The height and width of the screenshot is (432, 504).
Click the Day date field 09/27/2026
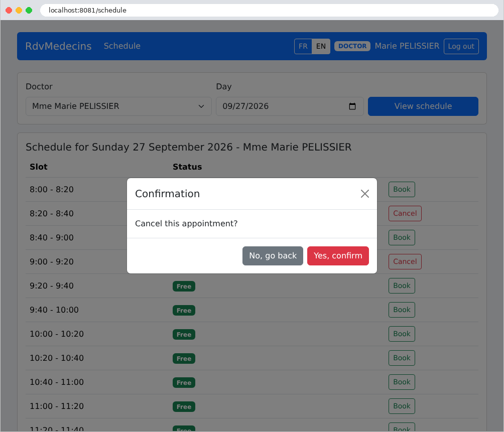click(290, 106)
